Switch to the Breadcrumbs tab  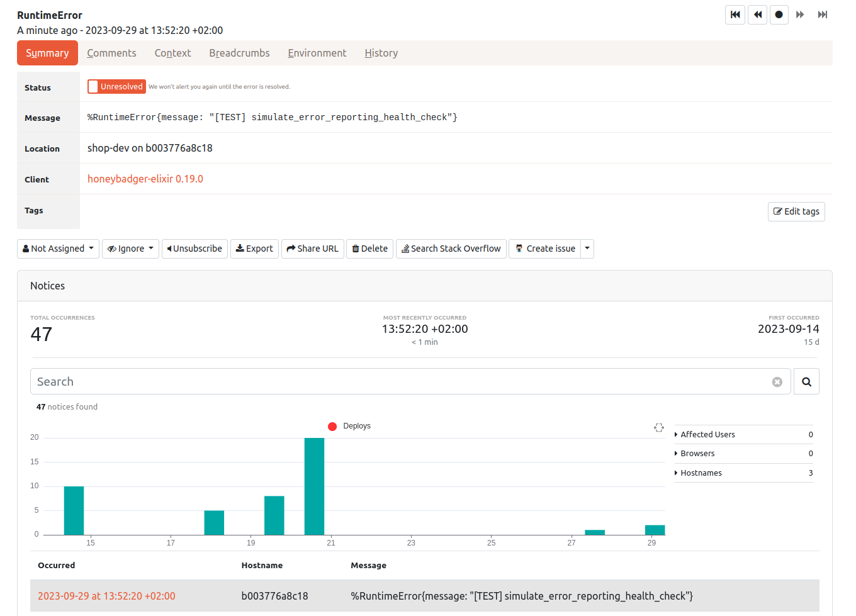239,53
